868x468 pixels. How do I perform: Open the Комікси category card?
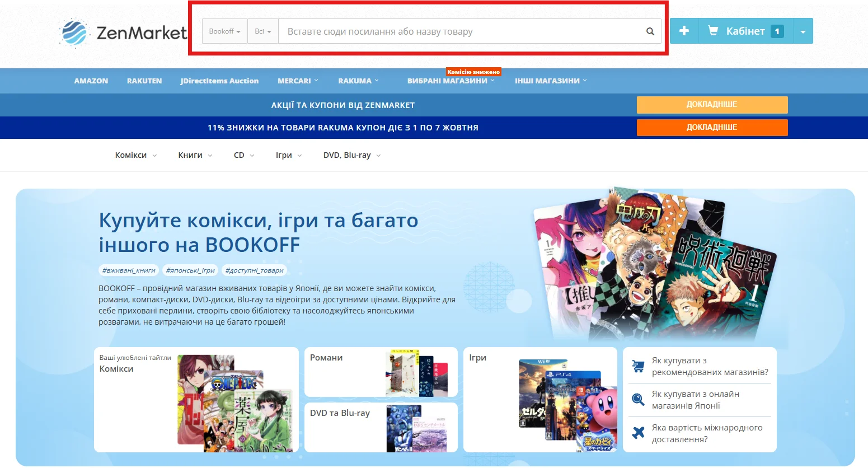(196, 400)
